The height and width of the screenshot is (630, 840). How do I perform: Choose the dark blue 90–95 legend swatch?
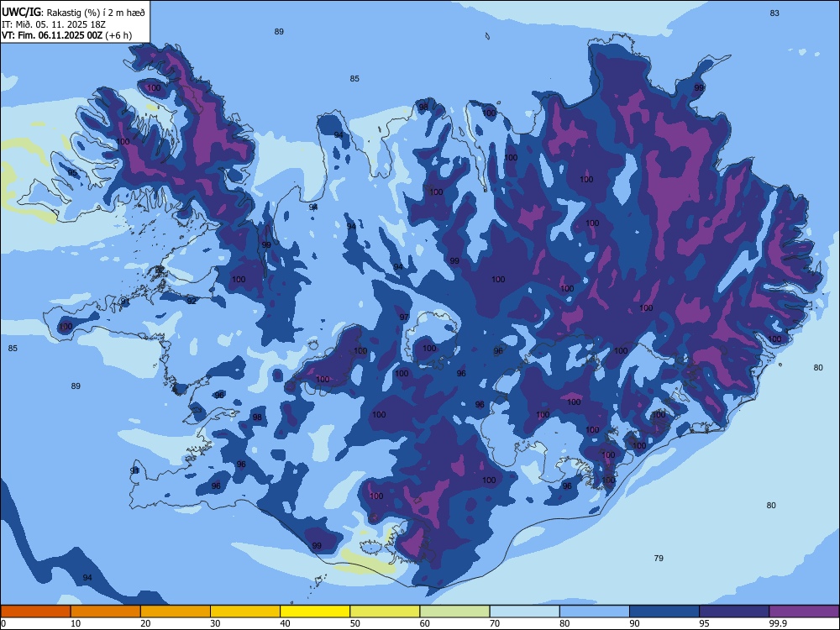tap(664, 612)
